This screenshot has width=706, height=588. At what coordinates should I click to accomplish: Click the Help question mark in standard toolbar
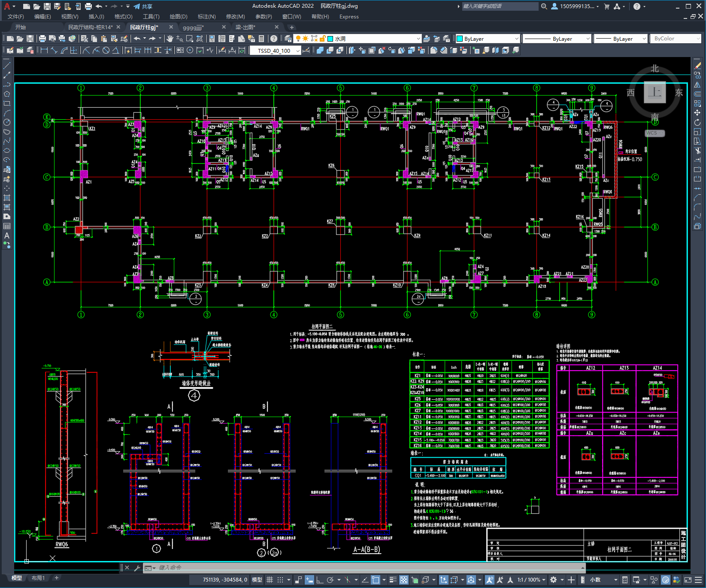[274, 39]
